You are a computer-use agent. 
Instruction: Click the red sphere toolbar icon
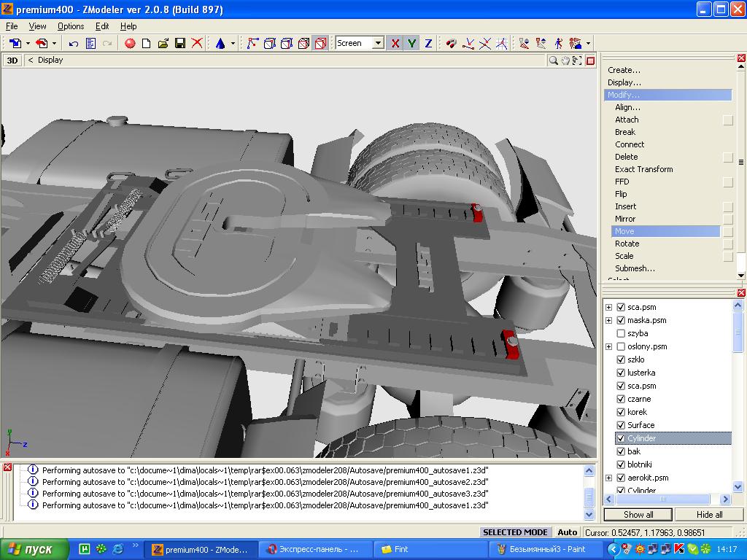coord(130,44)
